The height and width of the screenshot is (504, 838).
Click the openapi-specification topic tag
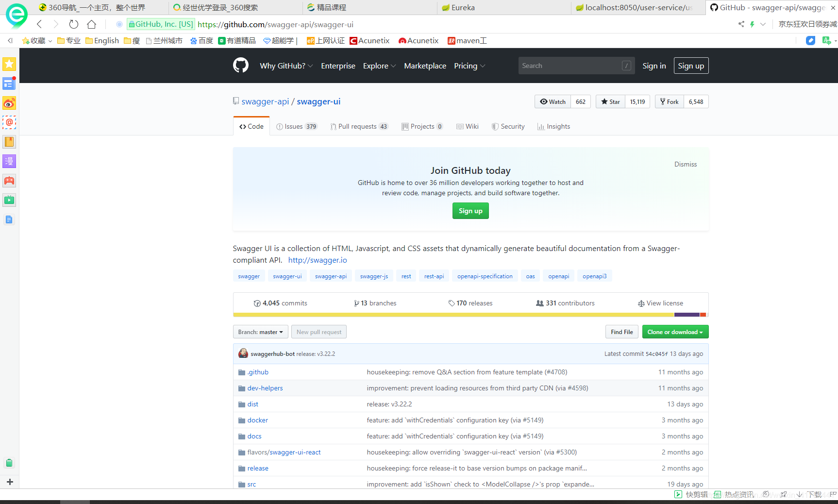(x=485, y=276)
